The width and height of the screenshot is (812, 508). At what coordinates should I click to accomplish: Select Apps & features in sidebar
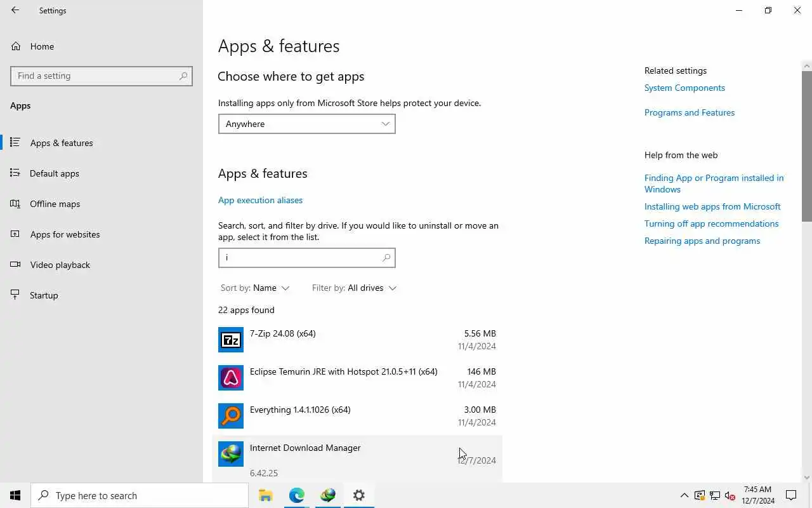point(101,143)
